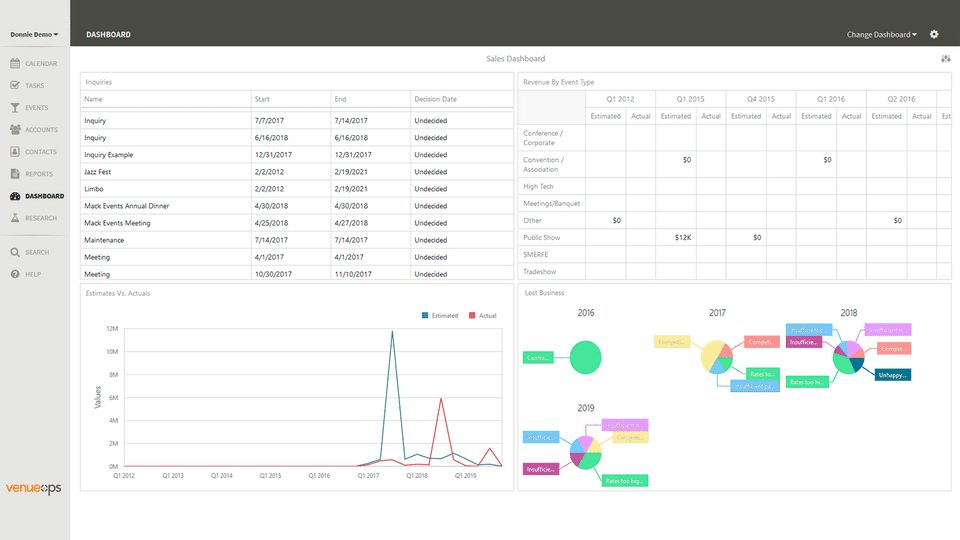This screenshot has height=540, width=960.
Task: Expand the Donnie Demo user menu
Action: point(34,34)
